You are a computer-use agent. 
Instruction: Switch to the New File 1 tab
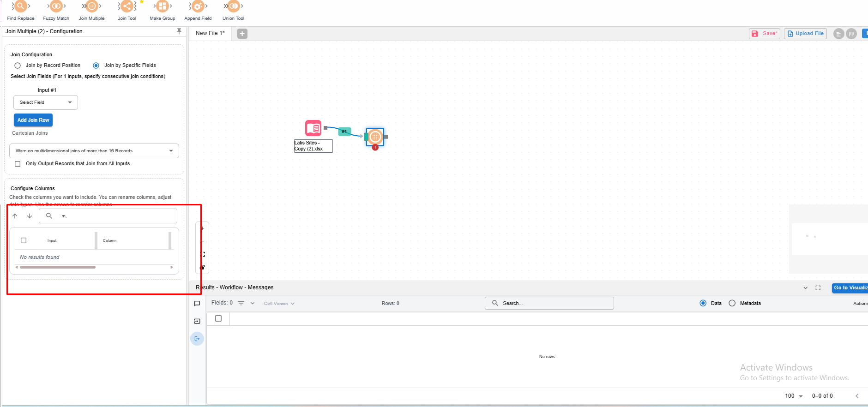[x=210, y=33]
